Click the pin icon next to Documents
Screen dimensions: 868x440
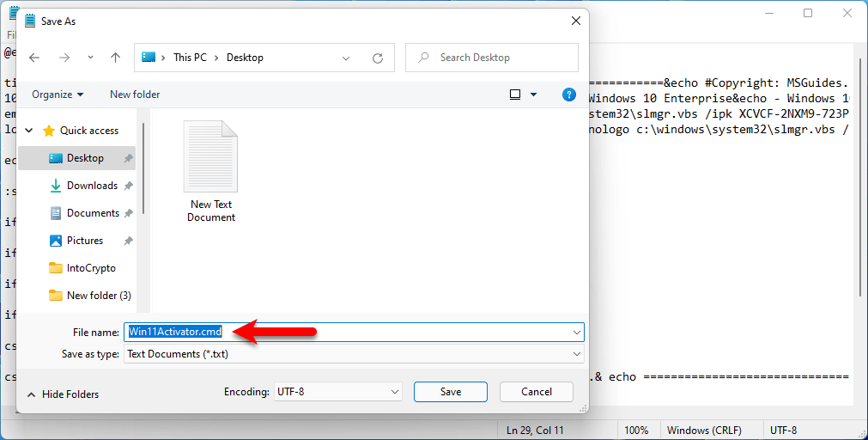pos(129,213)
